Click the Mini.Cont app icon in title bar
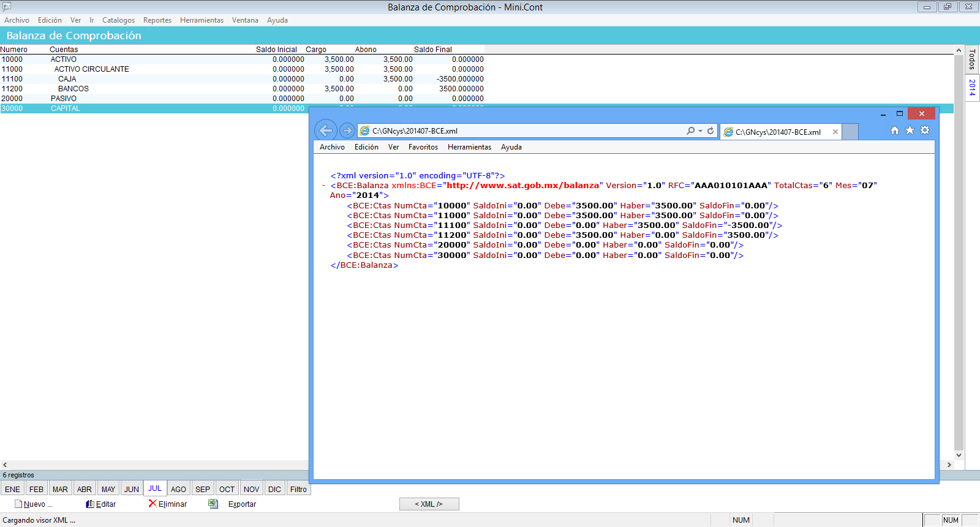The image size is (980, 527). click(6, 7)
